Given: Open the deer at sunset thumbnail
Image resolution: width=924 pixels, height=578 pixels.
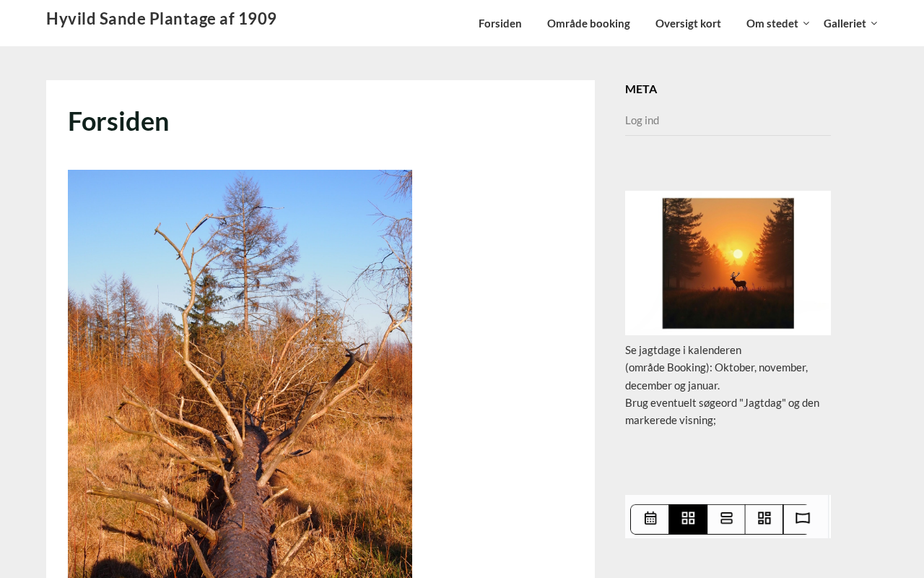Looking at the screenshot, I should click(728, 263).
